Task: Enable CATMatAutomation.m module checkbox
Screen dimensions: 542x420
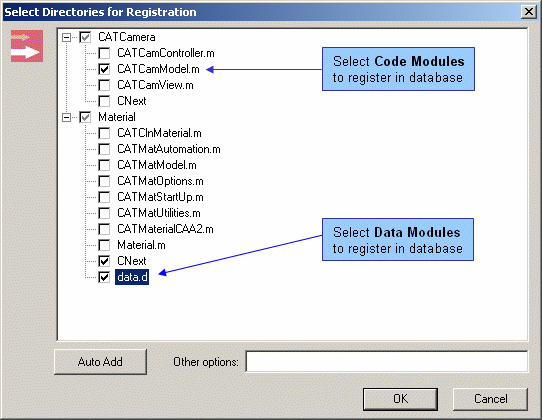Action: click(104, 149)
